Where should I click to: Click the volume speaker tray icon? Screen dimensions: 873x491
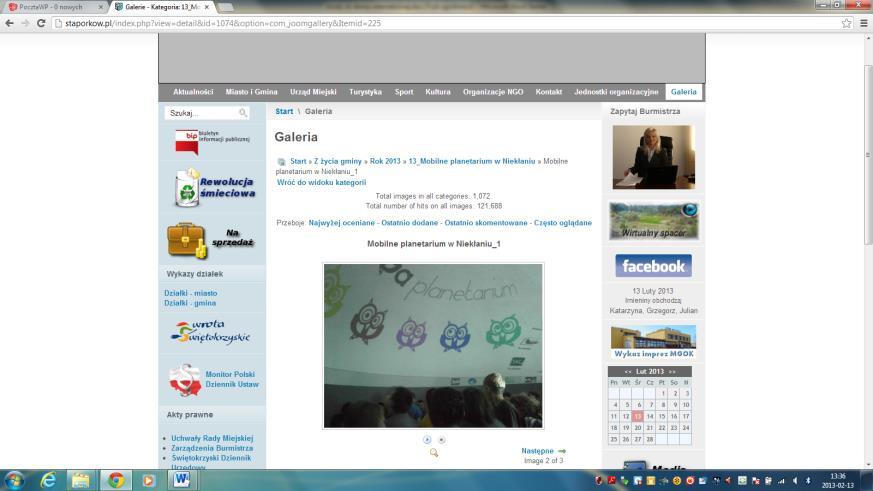point(795,480)
